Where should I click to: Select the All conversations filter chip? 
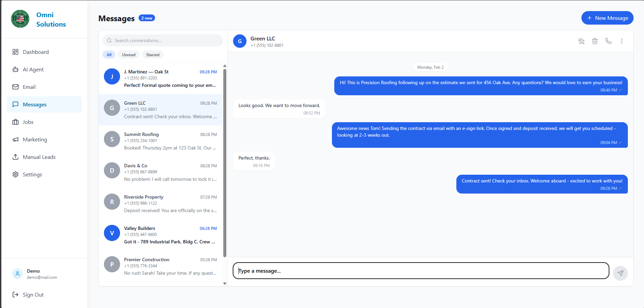[x=109, y=55]
